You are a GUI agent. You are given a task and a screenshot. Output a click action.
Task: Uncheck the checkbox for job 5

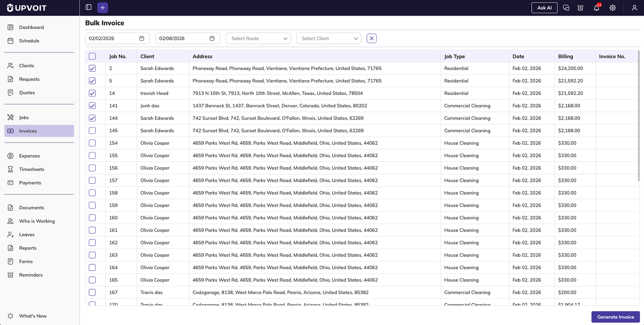92,81
